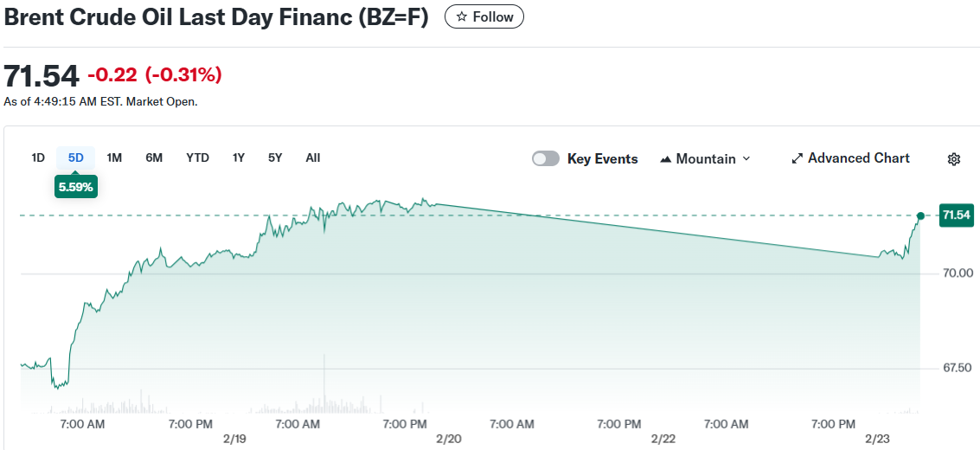Show All-time price history
Image resolution: width=980 pixels, height=450 pixels.
pyautogui.click(x=313, y=157)
